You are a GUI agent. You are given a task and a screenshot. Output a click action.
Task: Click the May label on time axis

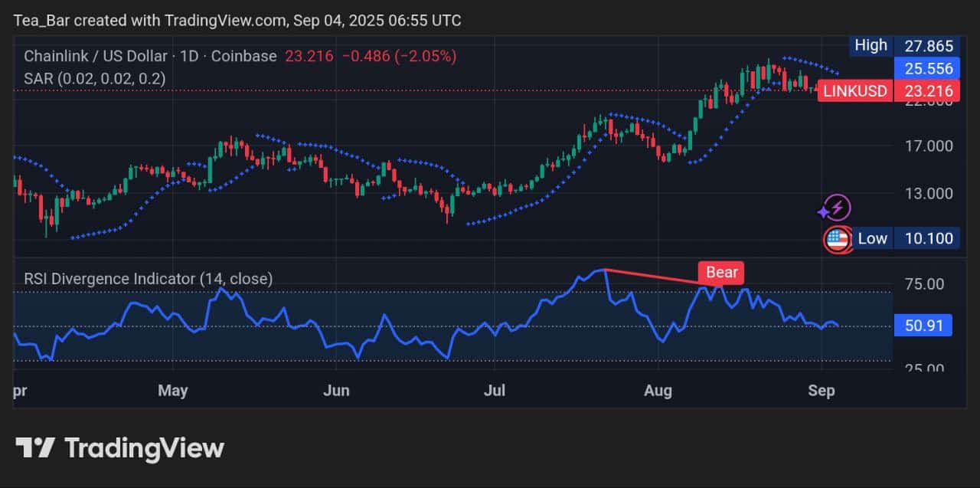click(x=172, y=391)
